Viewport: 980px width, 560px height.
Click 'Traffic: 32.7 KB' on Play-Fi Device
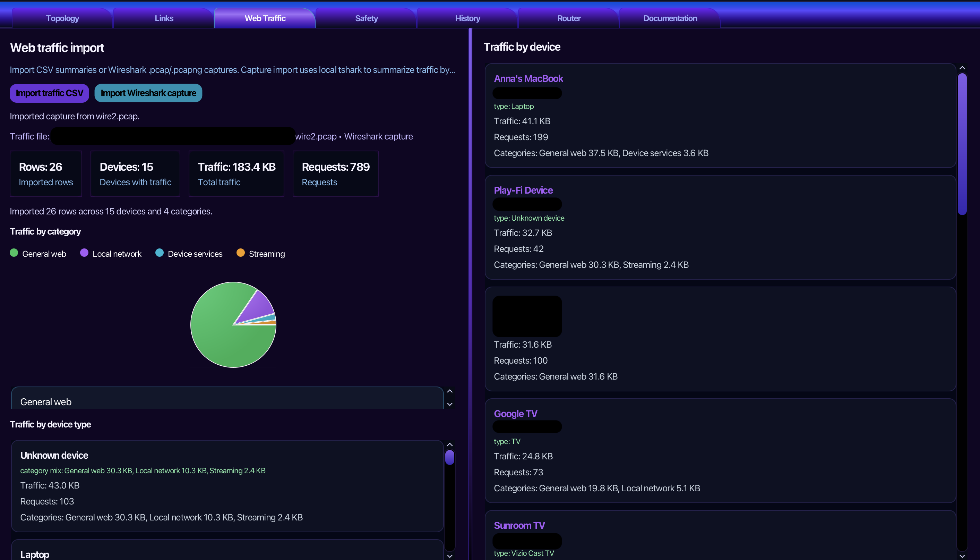pos(523,233)
